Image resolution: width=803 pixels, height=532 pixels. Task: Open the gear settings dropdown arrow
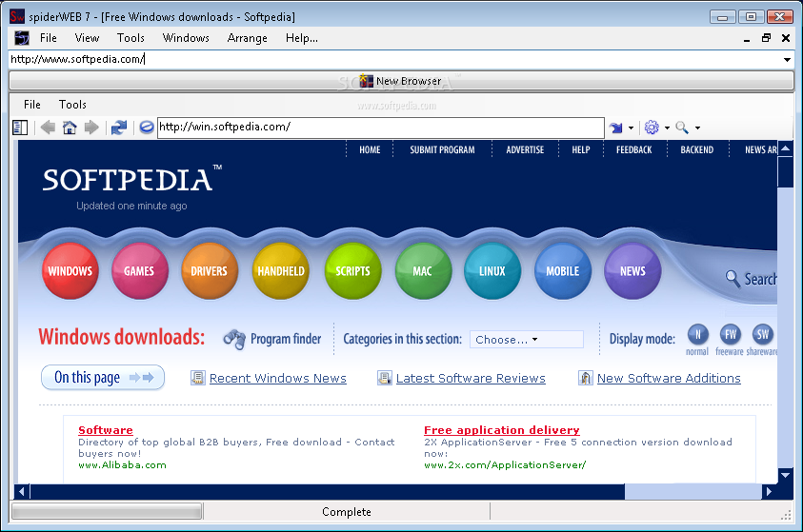click(x=667, y=128)
